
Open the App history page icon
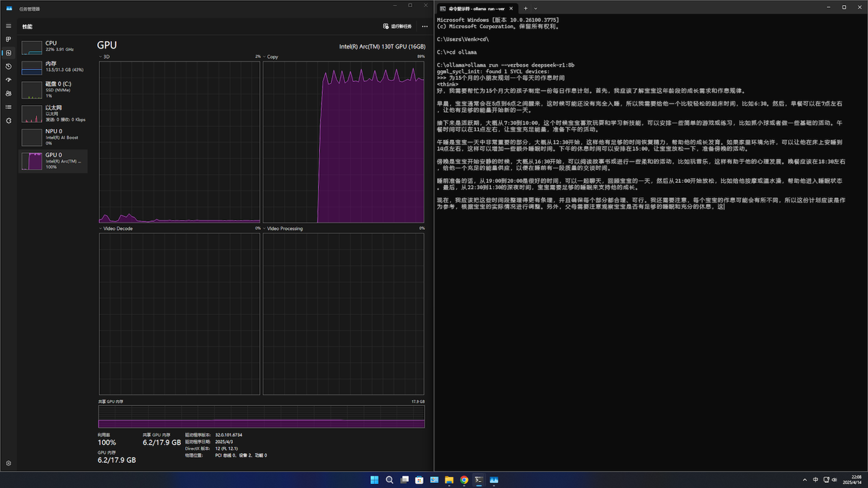(8, 66)
